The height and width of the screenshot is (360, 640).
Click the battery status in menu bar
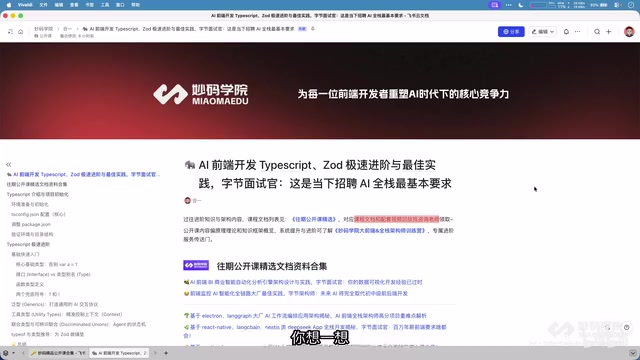[x=599, y=5]
